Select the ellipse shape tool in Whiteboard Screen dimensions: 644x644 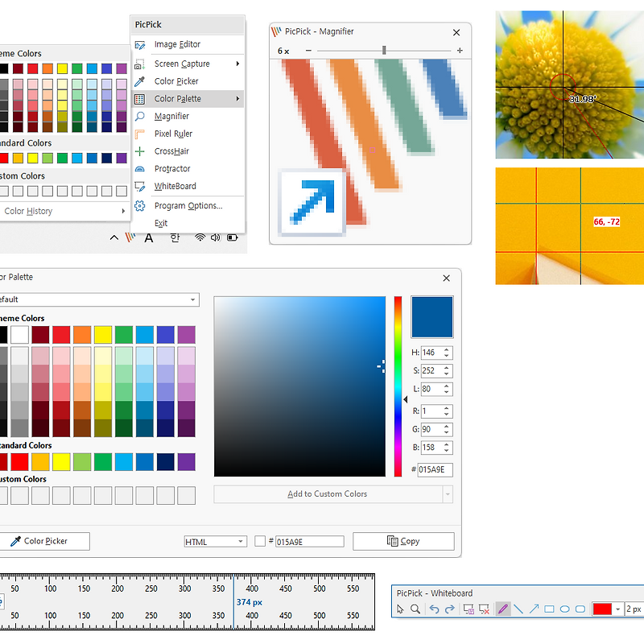pyautogui.click(x=565, y=609)
